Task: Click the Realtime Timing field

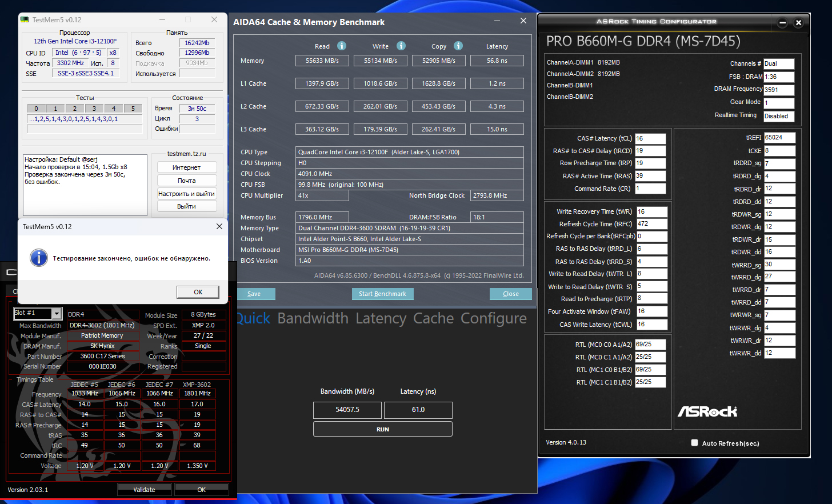Action: tap(779, 116)
